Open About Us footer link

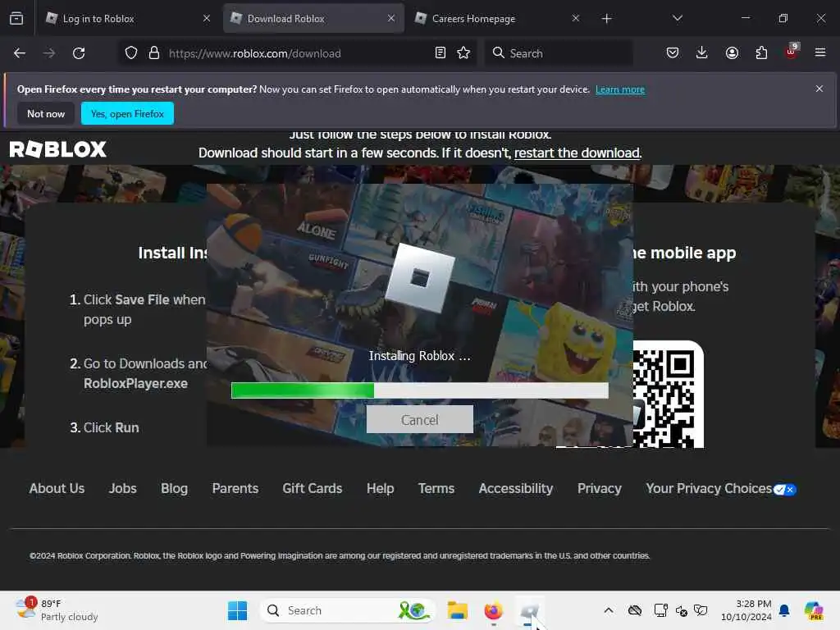click(x=57, y=489)
